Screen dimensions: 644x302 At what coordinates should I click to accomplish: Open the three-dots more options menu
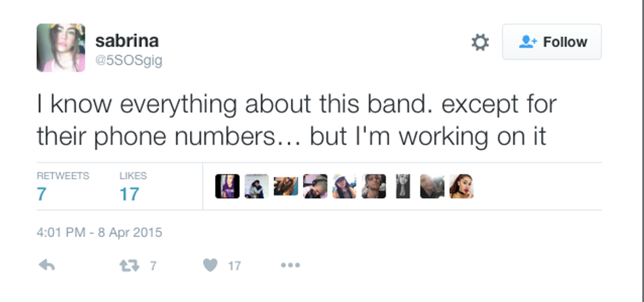[290, 265]
